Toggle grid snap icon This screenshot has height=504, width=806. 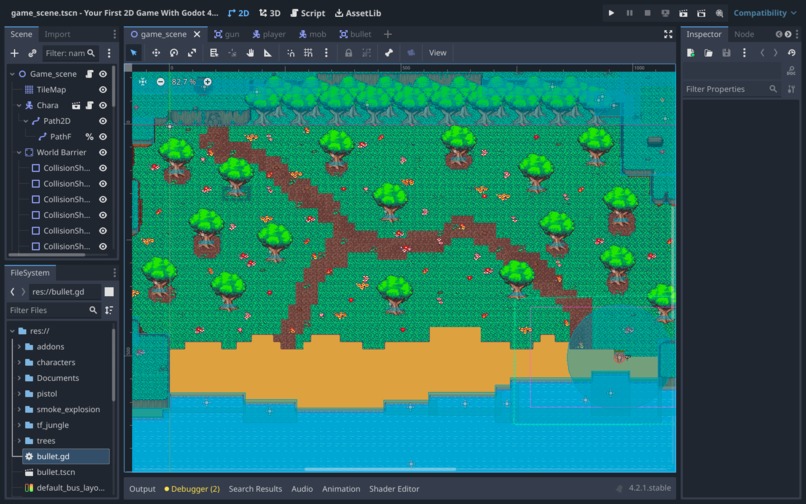point(308,52)
